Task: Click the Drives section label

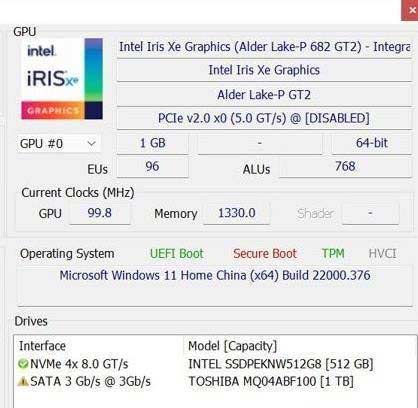Action: click(31, 321)
